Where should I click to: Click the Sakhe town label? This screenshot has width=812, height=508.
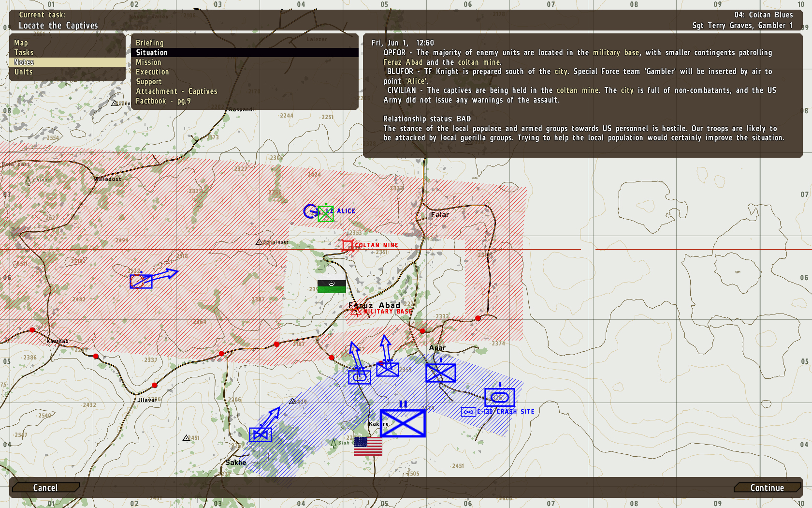coord(236,463)
